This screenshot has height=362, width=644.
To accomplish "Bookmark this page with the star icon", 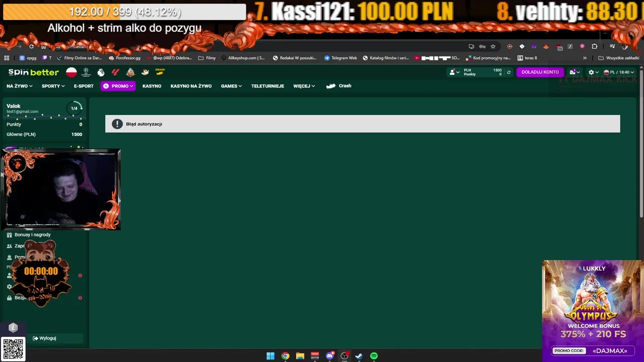I will pos(493,46).
